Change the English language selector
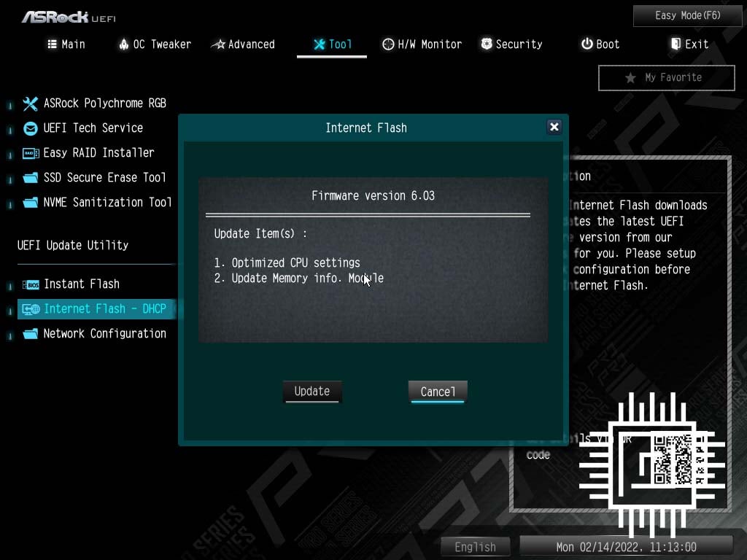The height and width of the screenshot is (560, 747). click(475, 547)
